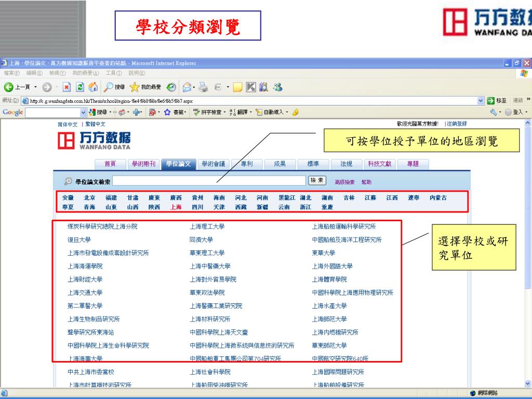Click the 注銷登錄 logout link
This screenshot has height=399, width=532.
tap(457, 124)
